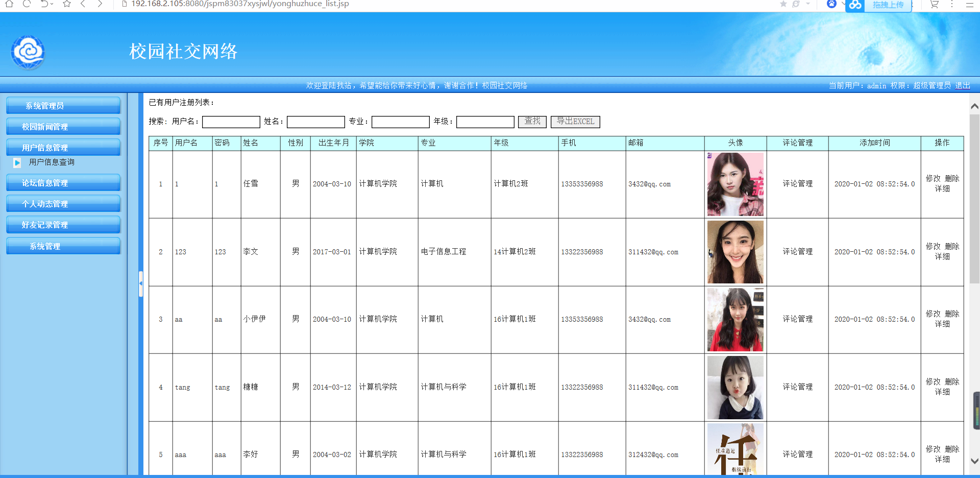The width and height of the screenshot is (980, 478).
Task: Click the browser home icon
Action: click(9, 4)
